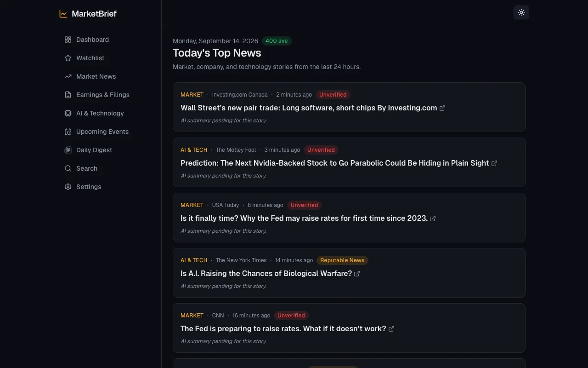Image resolution: width=588 pixels, height=368 pixels.
Task: Toggle the light/dark theme sun button
Action: point(521,12)
